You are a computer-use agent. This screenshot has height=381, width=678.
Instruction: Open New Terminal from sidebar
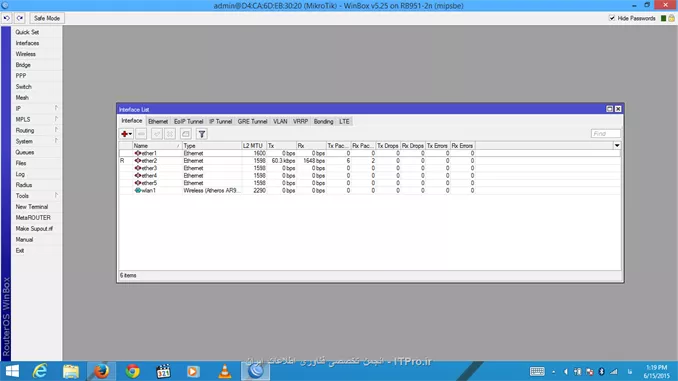tap(32, 207)
